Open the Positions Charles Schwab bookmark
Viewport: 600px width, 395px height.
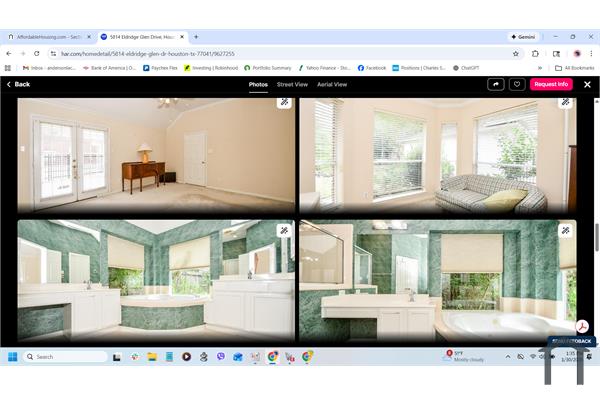tap(419, 68)
